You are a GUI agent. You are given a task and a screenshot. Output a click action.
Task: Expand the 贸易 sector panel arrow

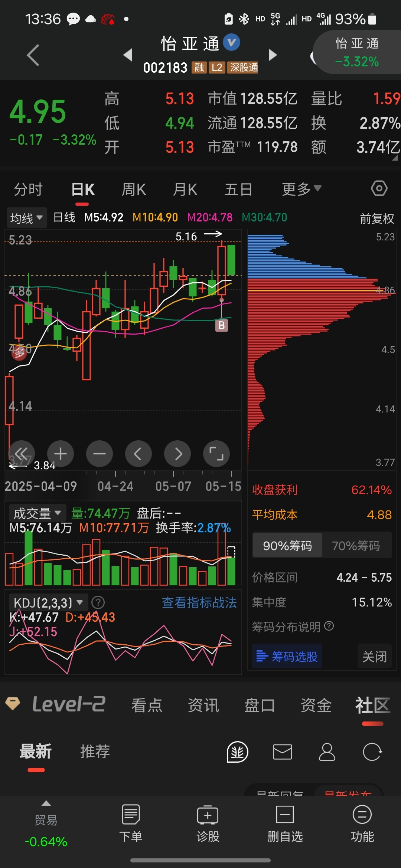tap(46, 803)
